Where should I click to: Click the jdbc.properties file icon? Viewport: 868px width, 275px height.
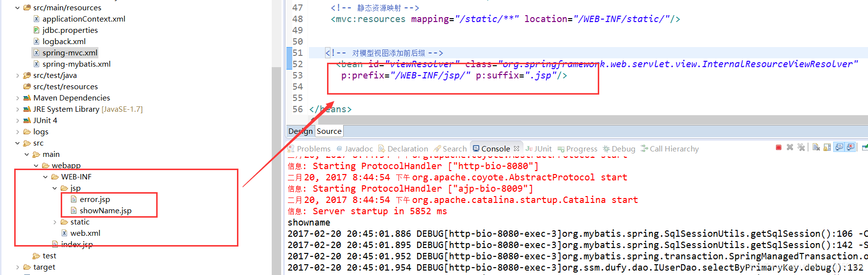tap(36, 30)
